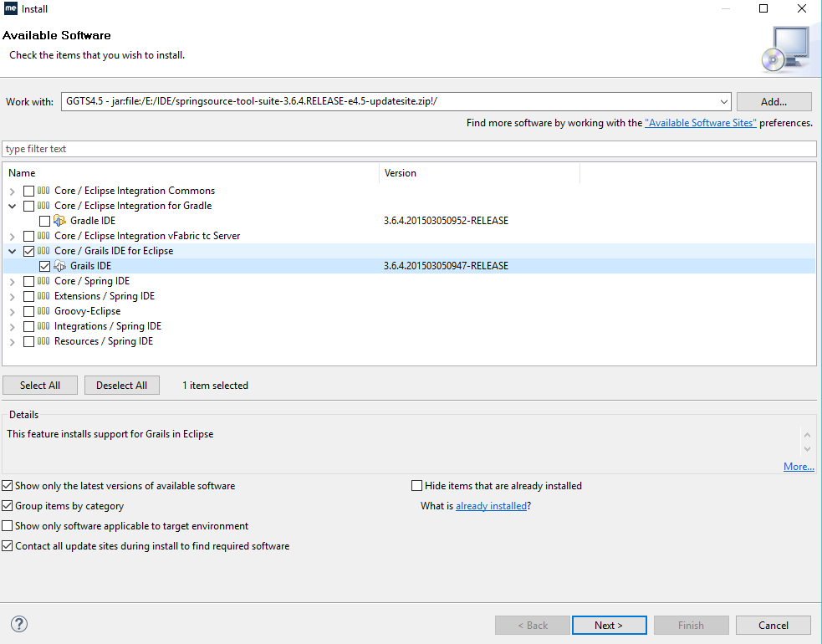
Task: Collapse Core / Eclipse Integration for Gradle node
Action: (12, 206)
